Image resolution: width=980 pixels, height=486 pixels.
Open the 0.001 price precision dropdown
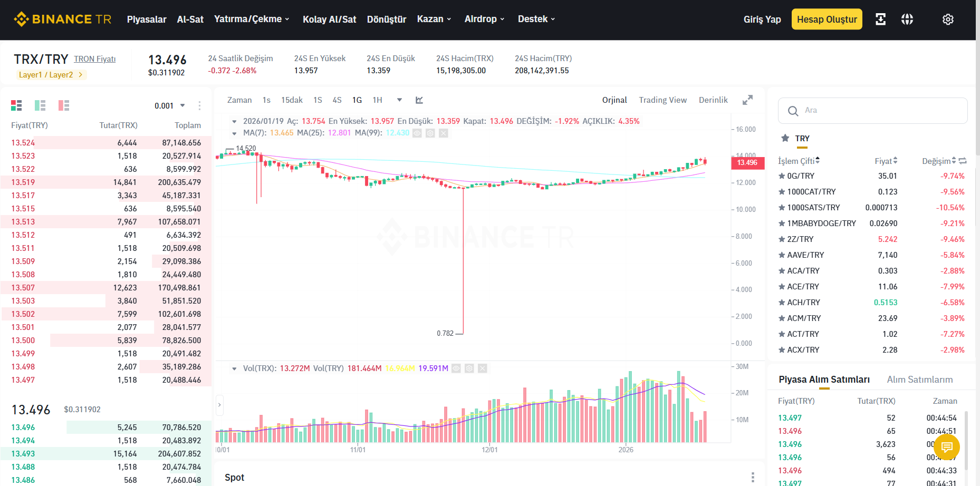pos(170,105)
